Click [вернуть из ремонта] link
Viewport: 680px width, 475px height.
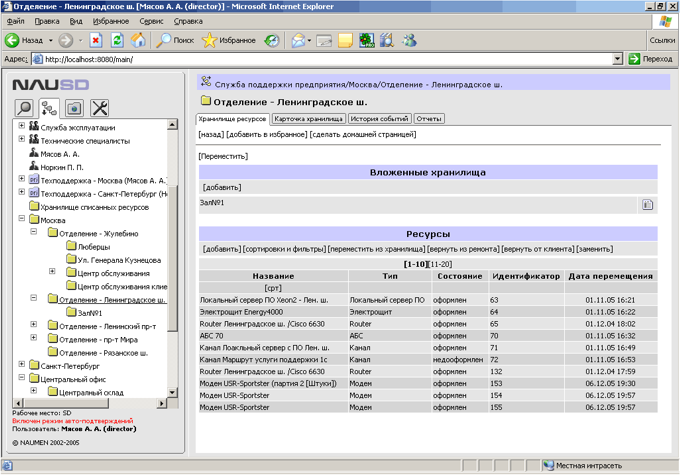(x=463, y=249)
